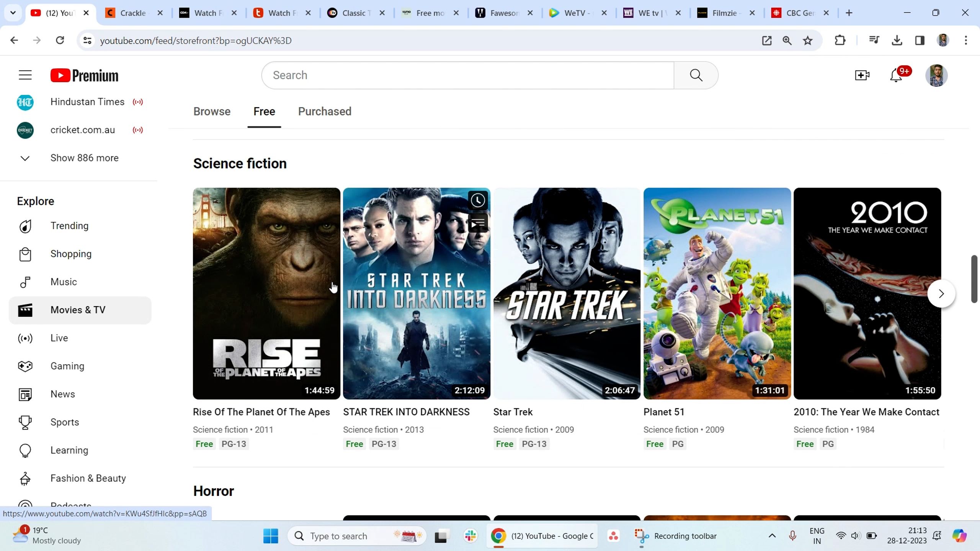Bookmark this page with the star icon

click(x=808, y=41)
